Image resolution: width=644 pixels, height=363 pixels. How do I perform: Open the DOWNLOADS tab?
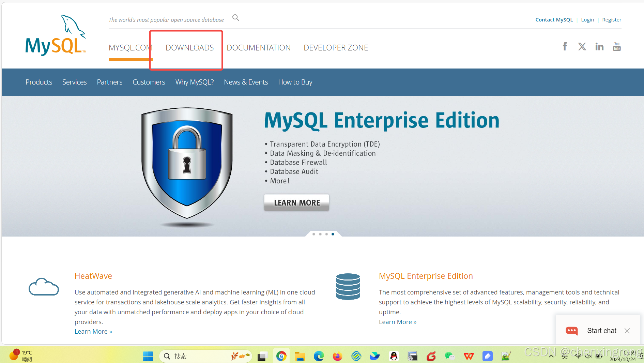point(190,48)
